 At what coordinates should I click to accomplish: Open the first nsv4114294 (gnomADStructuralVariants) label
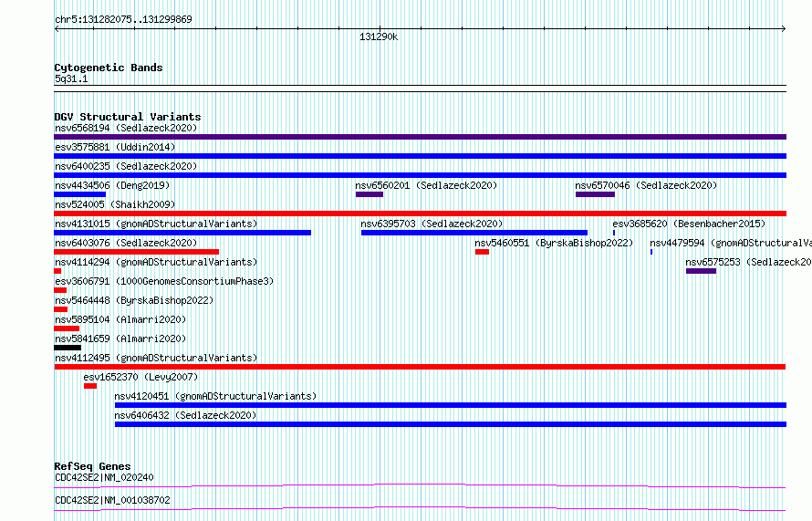coord(156,262)
